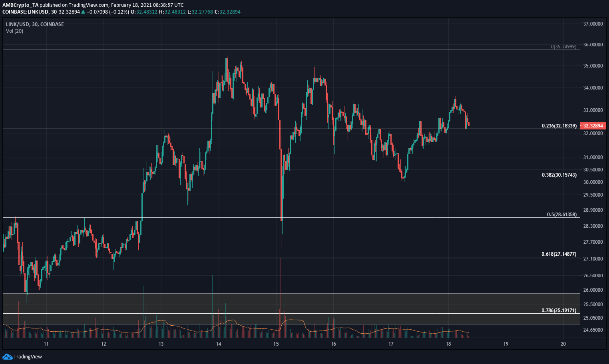
Task: Click the 0.786(25.19171) Fibonacci label
Action: (559, 310)
